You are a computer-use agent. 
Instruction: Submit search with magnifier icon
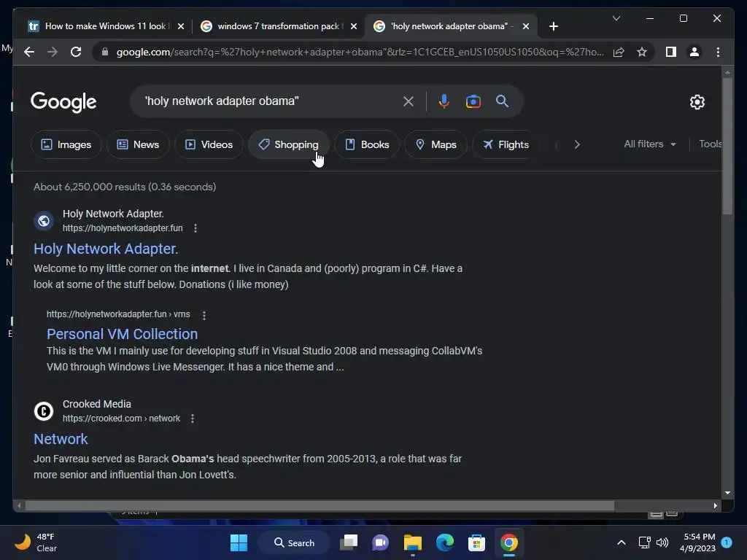click(x=502, y=101)
